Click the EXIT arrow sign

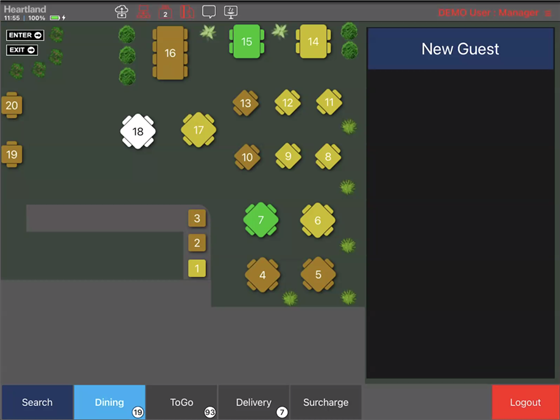(x=22, y=50)
